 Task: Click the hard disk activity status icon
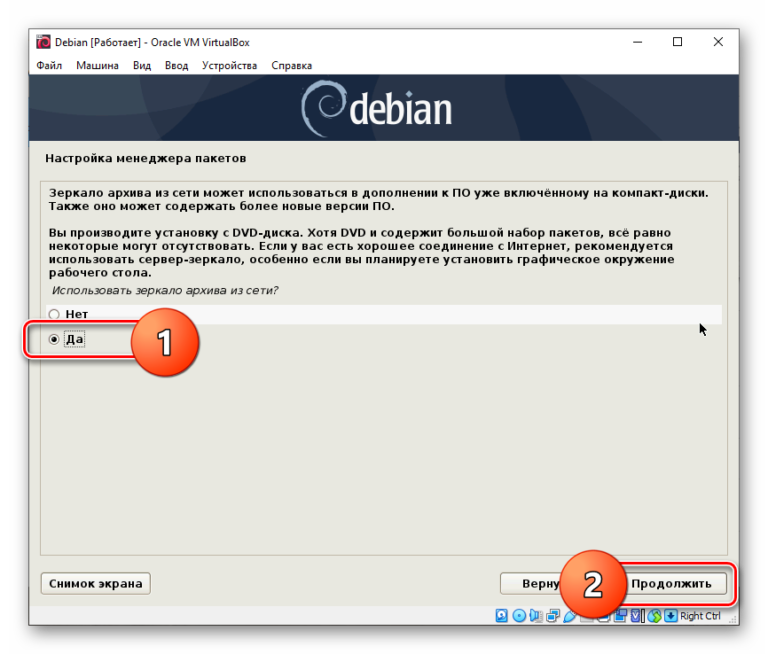[502, 615]
